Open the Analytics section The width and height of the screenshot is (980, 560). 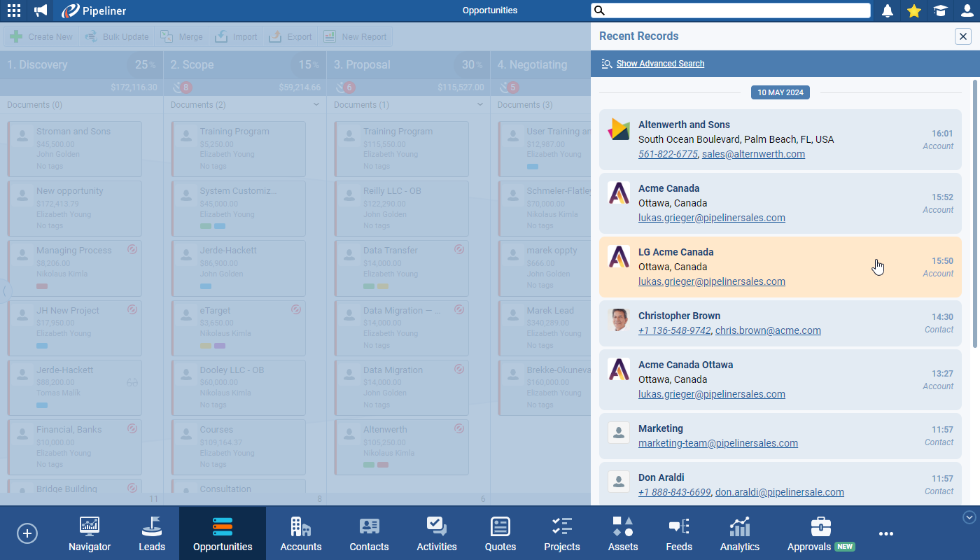click(739, 534)
